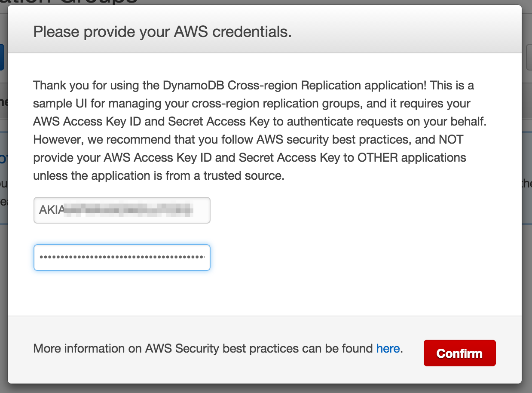This screenshot has width=532, height=393.
Task: Click the gray button behind the dialog's right edge
Action: coord(529,57)
